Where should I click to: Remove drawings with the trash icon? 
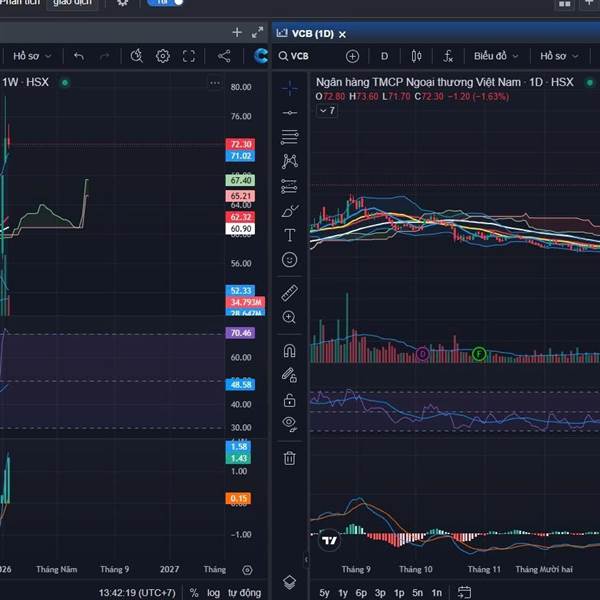click(x=289, y=458)
